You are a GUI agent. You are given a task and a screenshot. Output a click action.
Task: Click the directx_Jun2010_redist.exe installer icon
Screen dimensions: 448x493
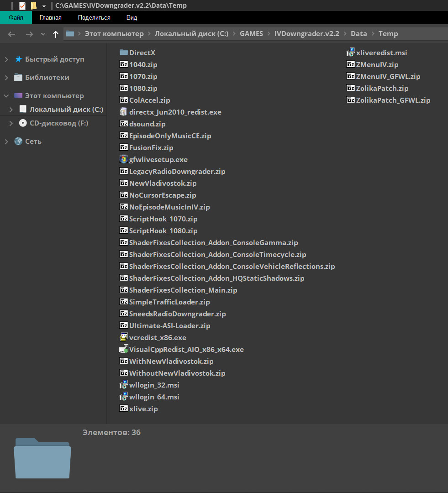pos(124,112)
